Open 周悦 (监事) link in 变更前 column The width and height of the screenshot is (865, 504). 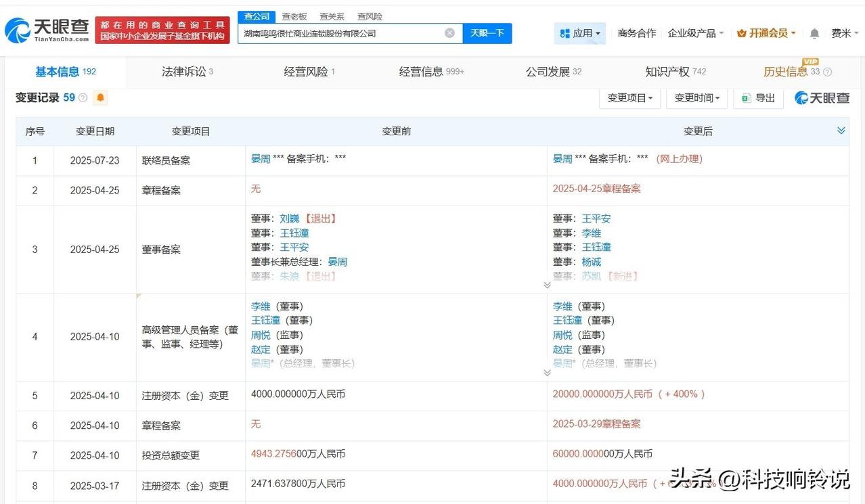[261, 335]
